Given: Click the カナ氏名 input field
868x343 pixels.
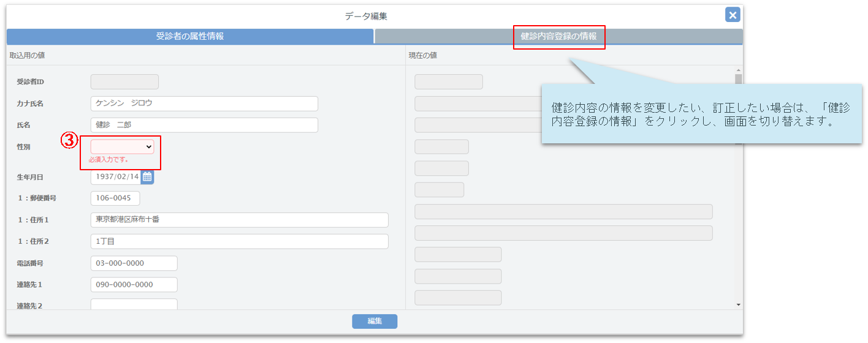Looking at the screenshot, I should [204, 104].
